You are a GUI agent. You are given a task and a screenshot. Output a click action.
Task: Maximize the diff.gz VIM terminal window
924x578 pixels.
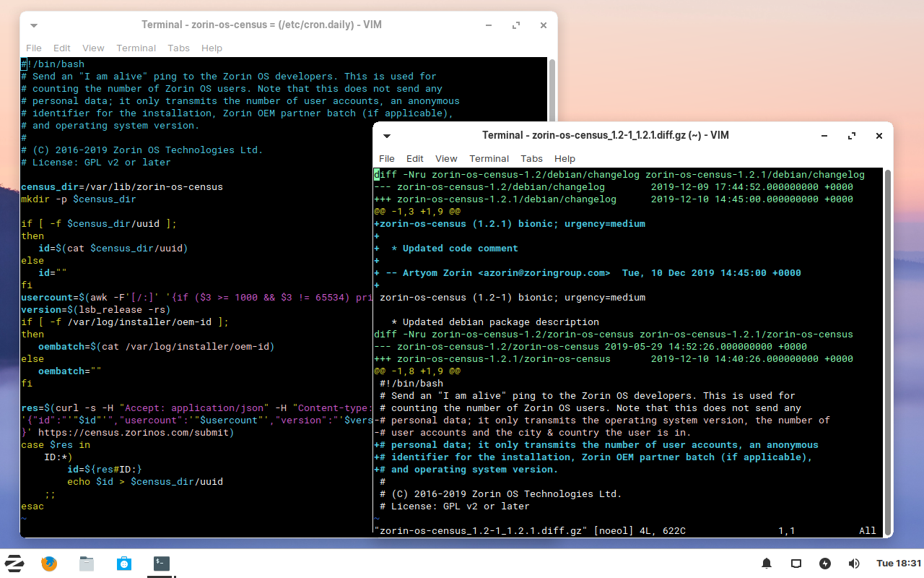click(x=852, y=136)
